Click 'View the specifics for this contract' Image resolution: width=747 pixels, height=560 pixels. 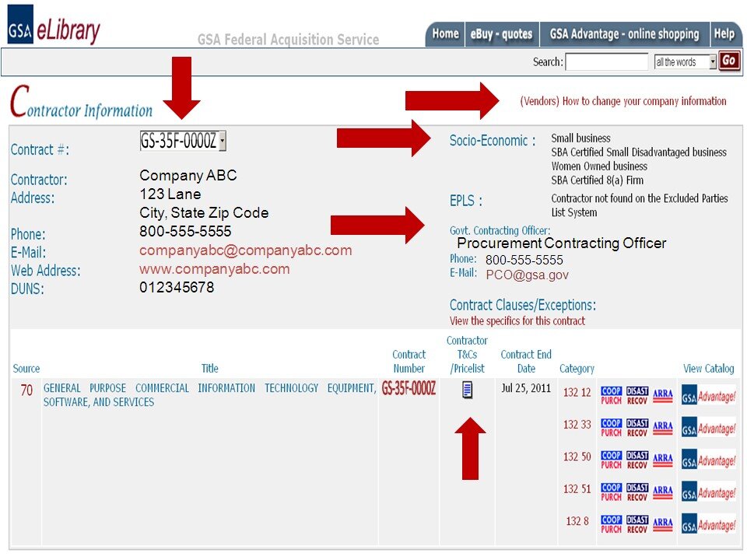point(517,321)
